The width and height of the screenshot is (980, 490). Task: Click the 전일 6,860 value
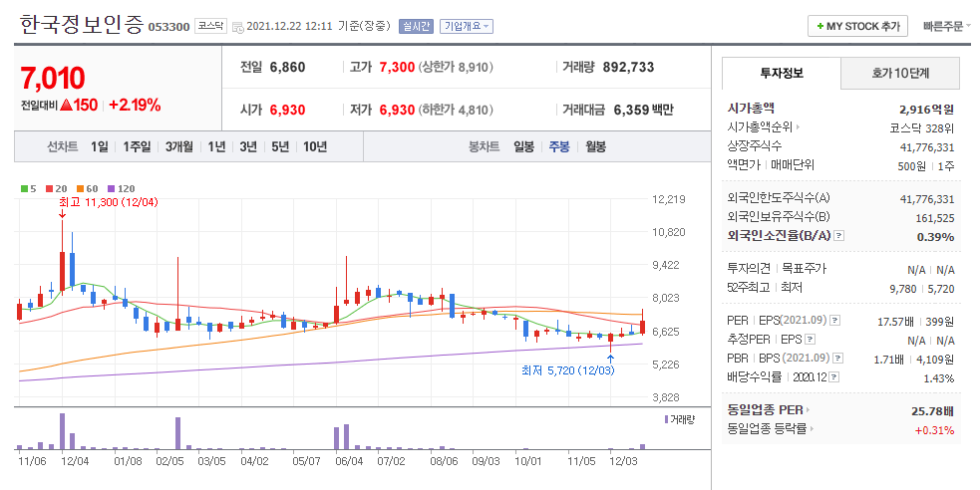point(287,68)
